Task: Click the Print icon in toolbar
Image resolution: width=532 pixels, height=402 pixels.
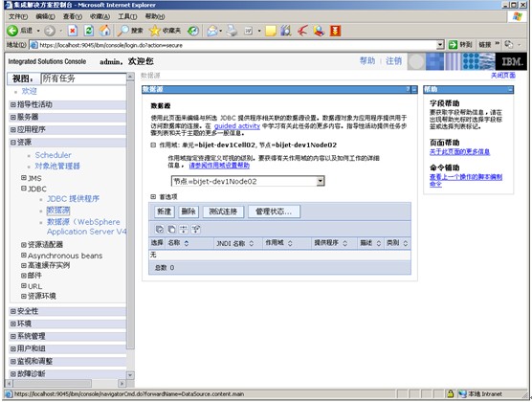Action: pyautogui.click(x=233, y=31)
